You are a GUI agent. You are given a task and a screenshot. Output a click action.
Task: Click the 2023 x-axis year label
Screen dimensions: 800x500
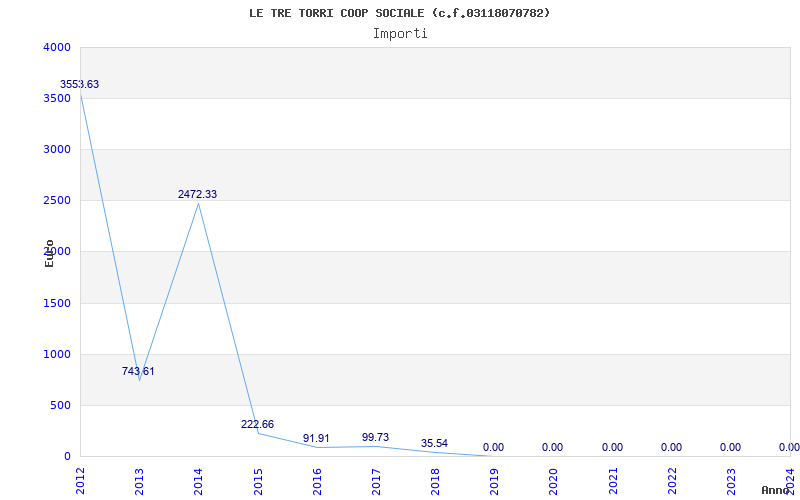pos(732,482)
